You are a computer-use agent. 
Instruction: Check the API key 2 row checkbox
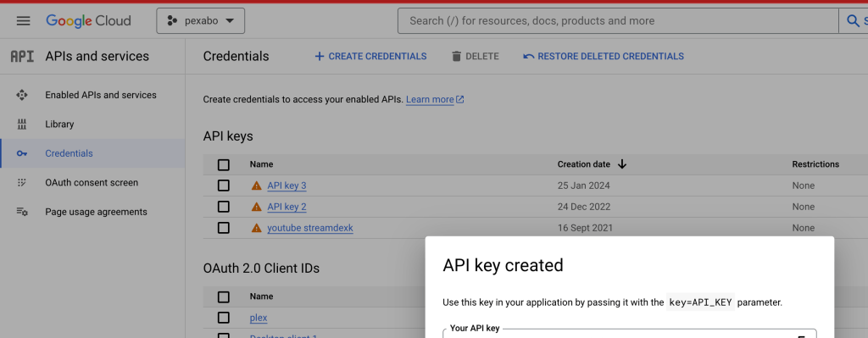click(224, 207)
